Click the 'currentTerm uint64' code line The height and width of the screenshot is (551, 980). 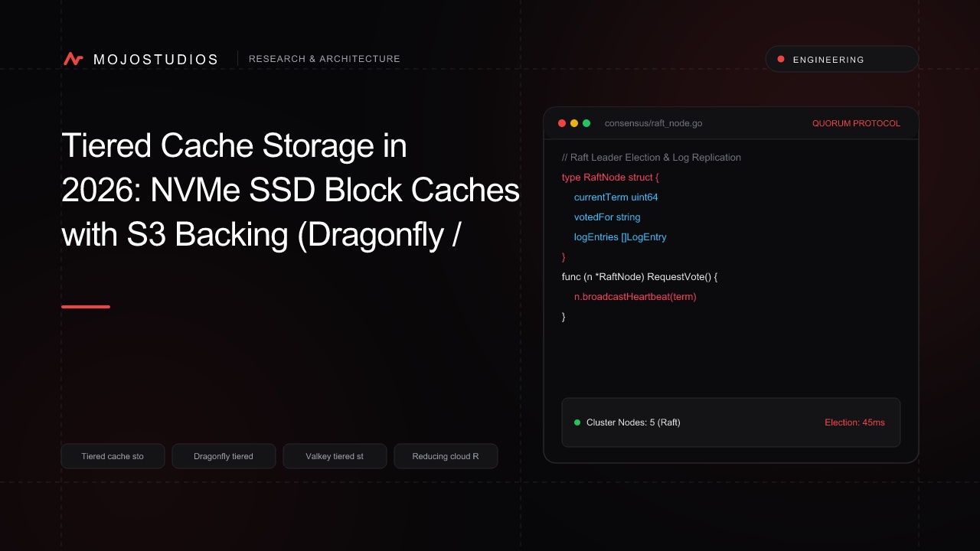click(616, 197)
